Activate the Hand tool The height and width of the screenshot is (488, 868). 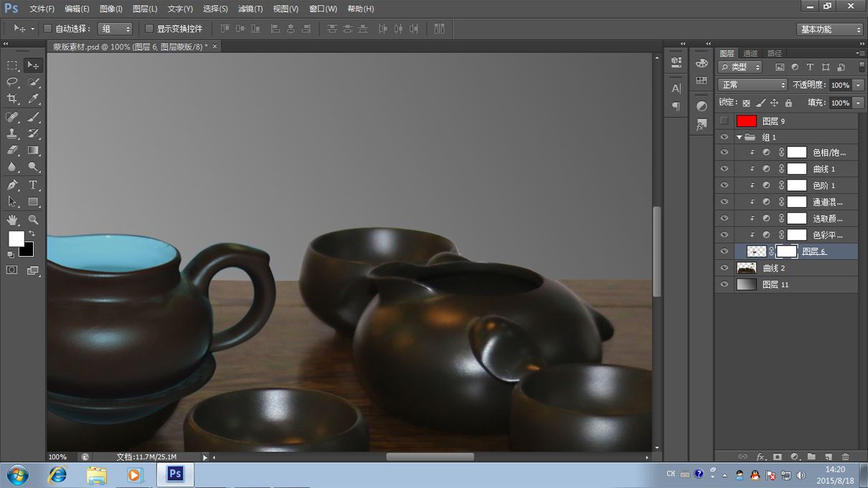(x=12, y=220)
